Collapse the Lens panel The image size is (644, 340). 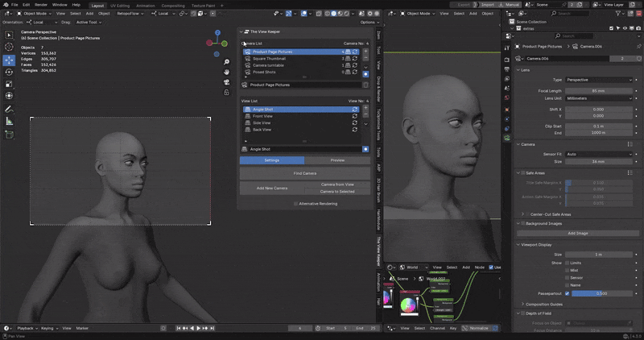pos(518,70)
